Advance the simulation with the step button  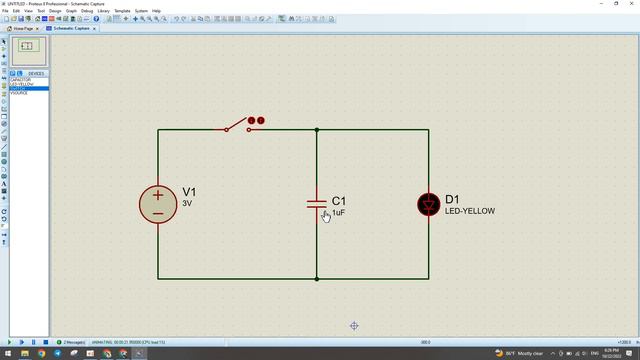point(22,342)
